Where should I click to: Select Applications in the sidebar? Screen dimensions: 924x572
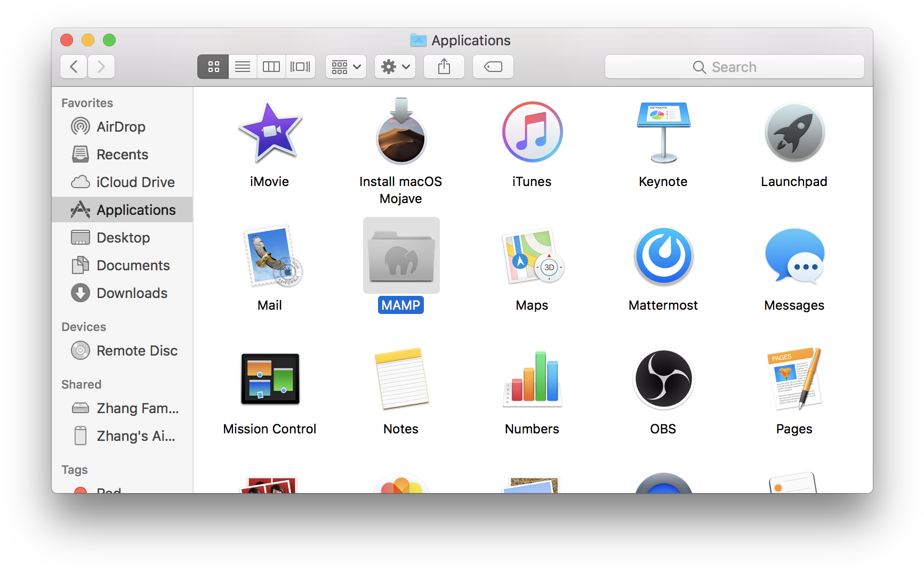(122, 210)
